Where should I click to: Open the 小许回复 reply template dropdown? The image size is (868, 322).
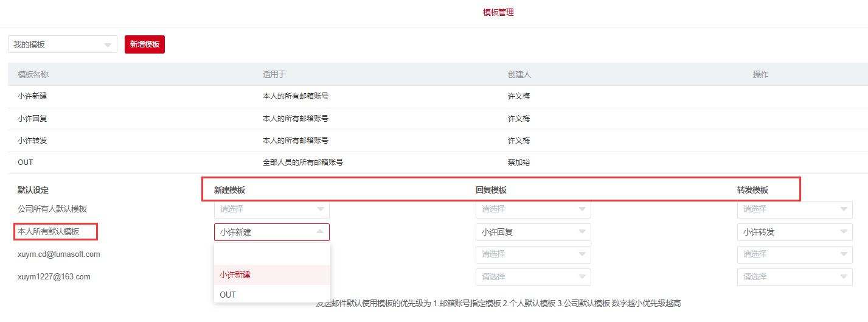533,232
